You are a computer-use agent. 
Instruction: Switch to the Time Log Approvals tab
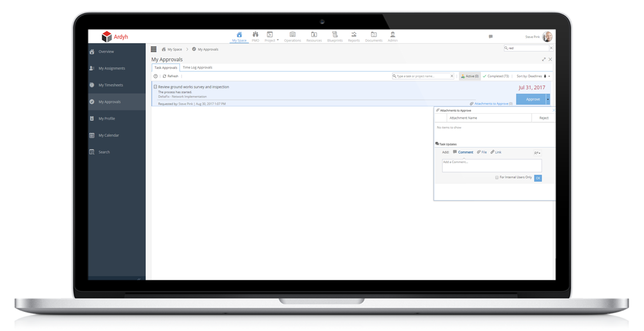(198, 67)
